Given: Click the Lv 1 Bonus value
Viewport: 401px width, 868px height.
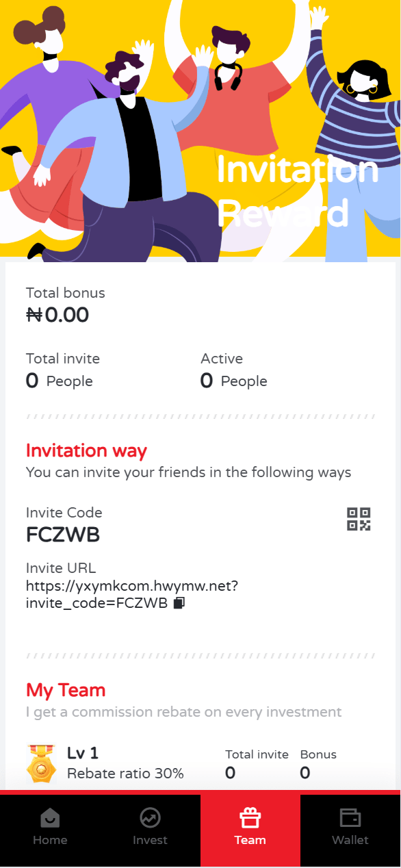Looking at the screenshot, I should click(x=305, y=774).
